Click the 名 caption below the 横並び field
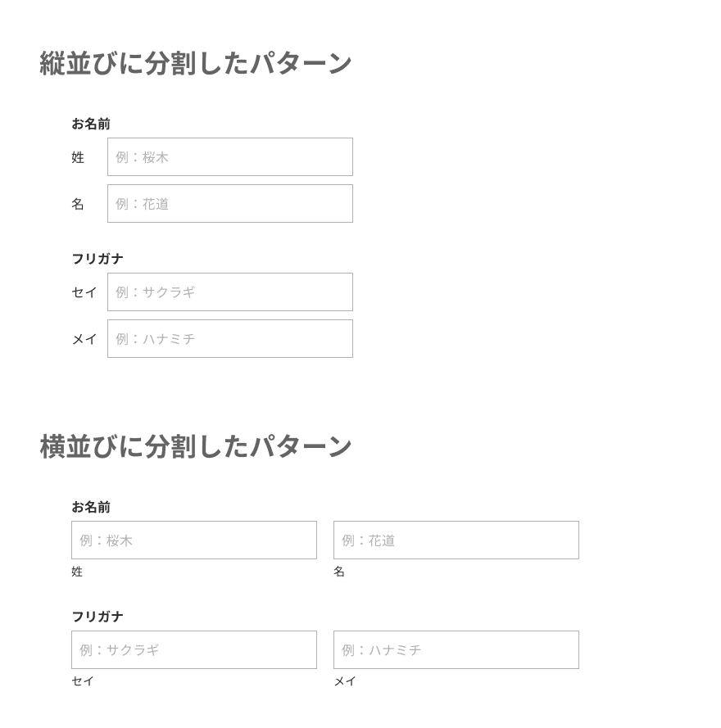Viewport: 721px width, 728px height. coord(339,572)
